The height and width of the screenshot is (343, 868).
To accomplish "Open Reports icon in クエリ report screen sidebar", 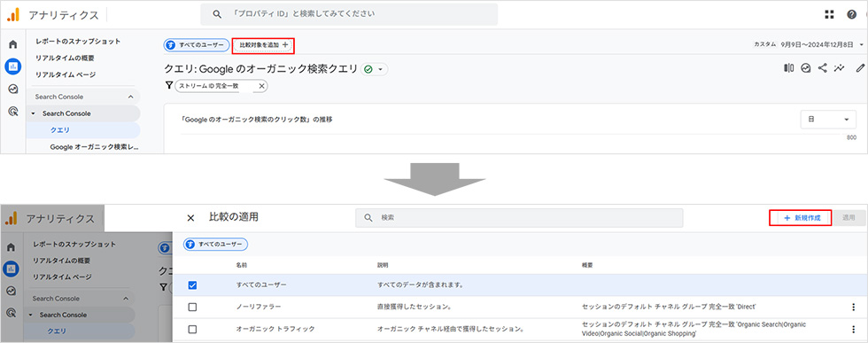I will (12, 66).
